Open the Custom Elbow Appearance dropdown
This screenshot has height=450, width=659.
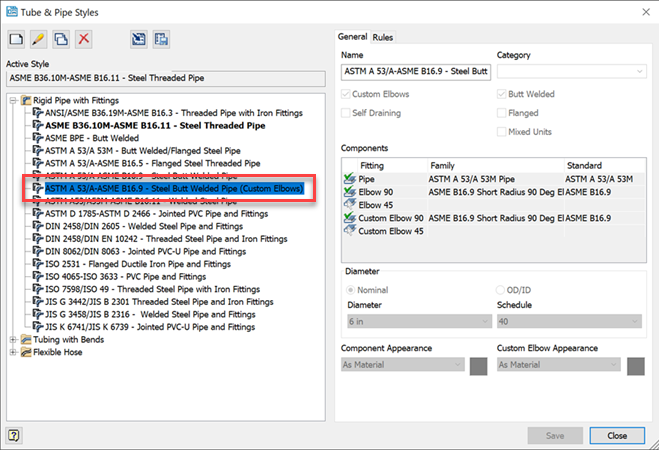(x=559, y=365)
